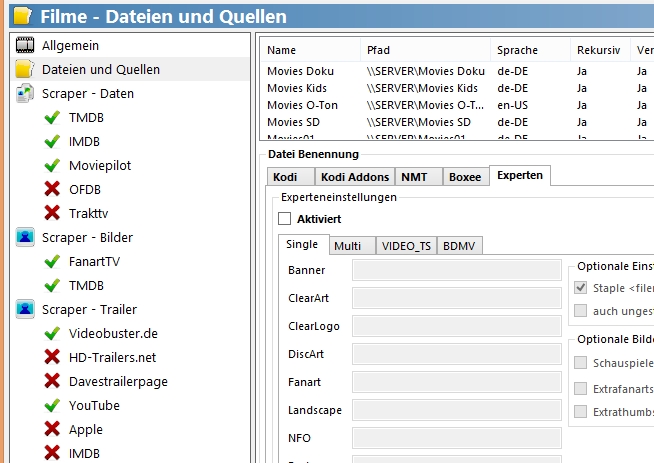Open HD-Trailers.net trailer settings
Image resolution: width=654 pixels, height=463 pixels.
(112, 357)
